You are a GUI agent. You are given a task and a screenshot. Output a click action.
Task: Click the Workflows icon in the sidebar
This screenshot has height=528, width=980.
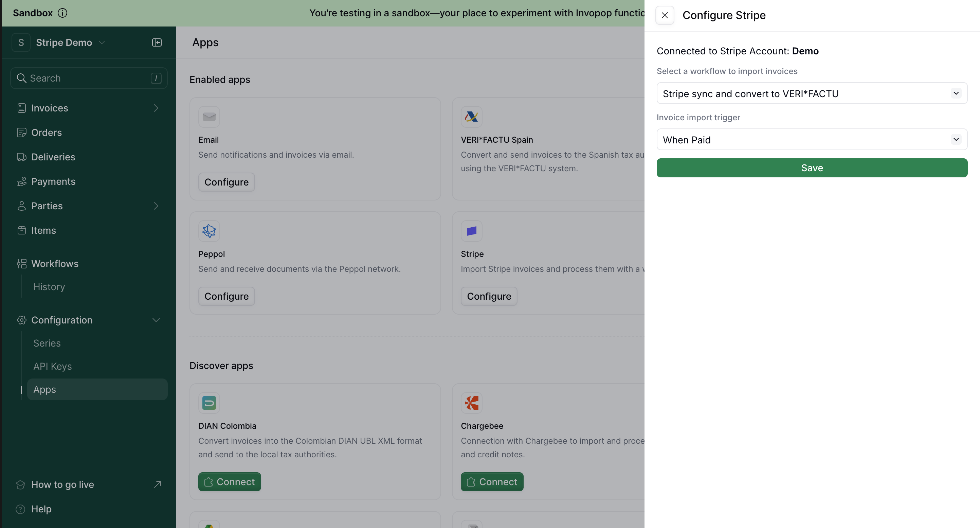(22, 263)
